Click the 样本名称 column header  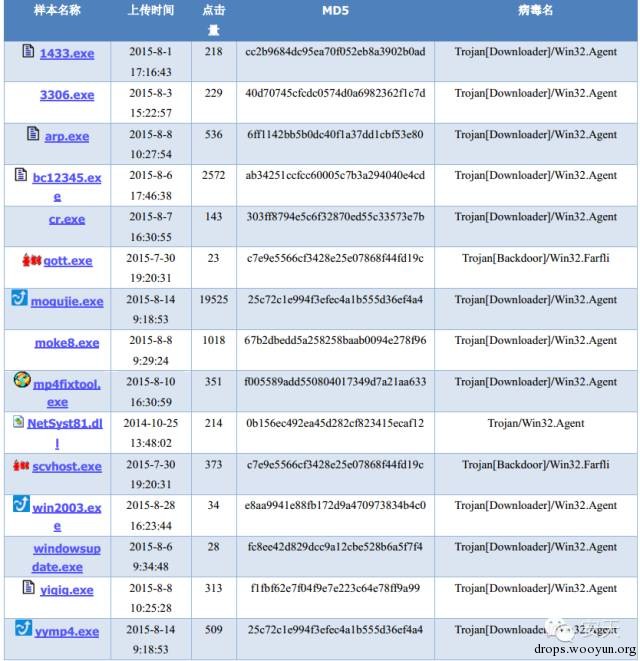58,11
